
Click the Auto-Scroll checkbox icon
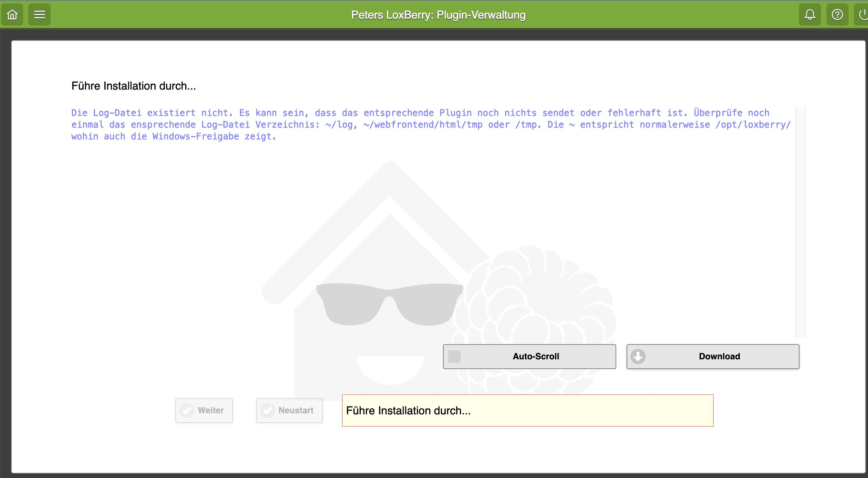pos(455,357)
